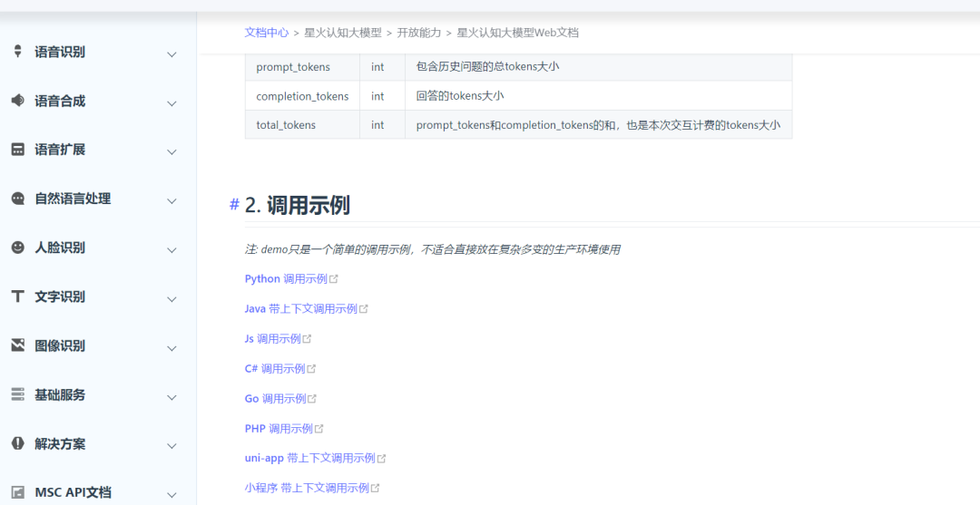Expand the 人脸识别 chevron
Viewport: 980px width, 505px height.
coord(171,249)
